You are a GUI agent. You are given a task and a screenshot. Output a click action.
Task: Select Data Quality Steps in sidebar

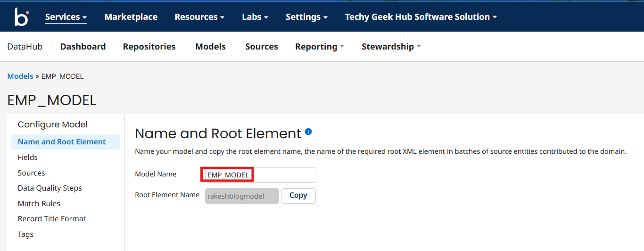(x=50, y=188)
